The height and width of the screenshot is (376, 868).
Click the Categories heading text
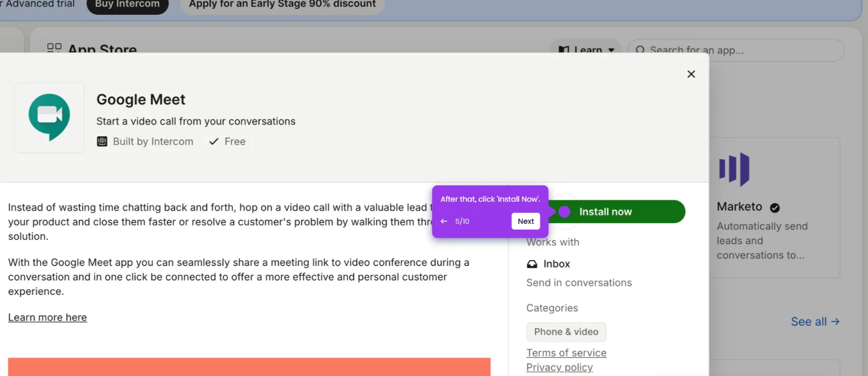[552, 308]
